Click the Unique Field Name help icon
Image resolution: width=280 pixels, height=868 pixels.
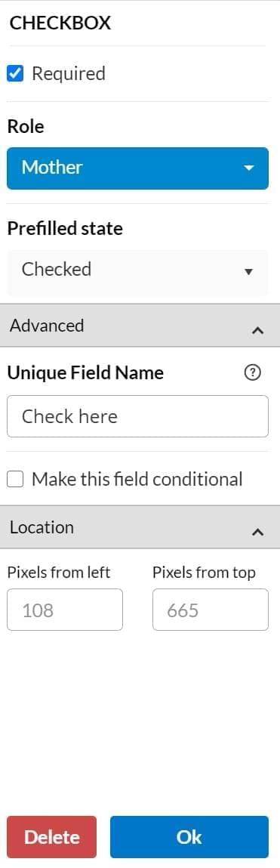coord(252,374)
